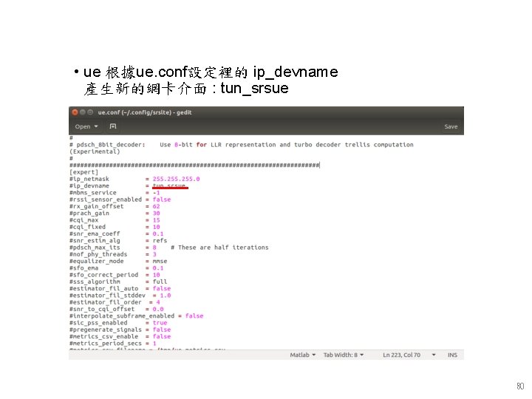Click the gedit window title ue.conf

145,112
